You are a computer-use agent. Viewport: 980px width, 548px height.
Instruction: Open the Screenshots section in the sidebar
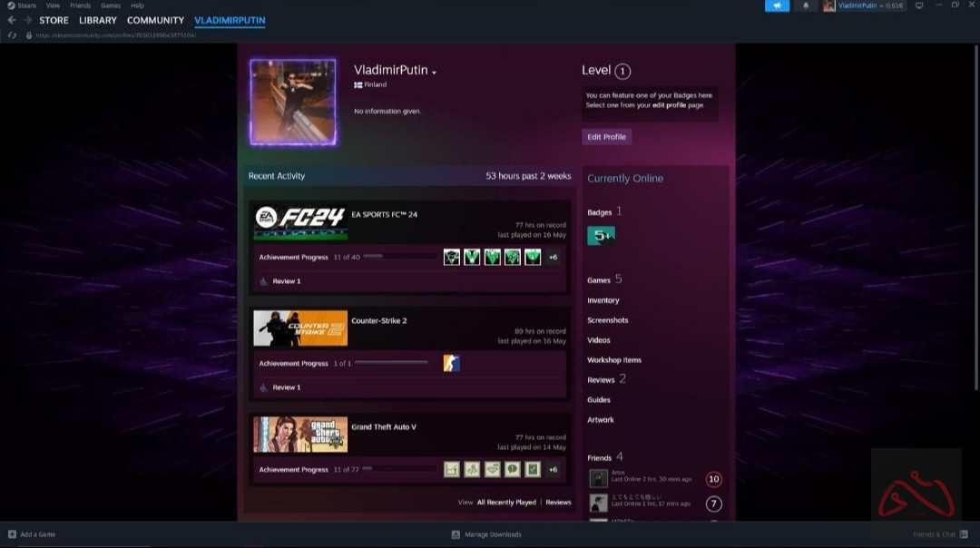pos(607,319)
